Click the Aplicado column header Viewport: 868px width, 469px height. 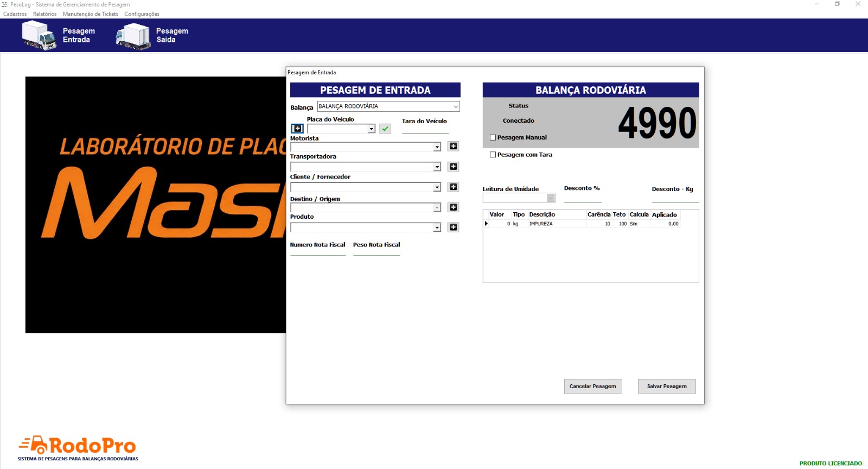[x=665, y=214]
